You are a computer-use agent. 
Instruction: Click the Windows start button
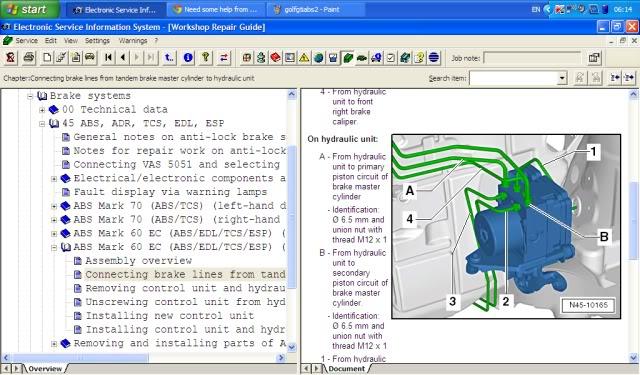(29, 9)
